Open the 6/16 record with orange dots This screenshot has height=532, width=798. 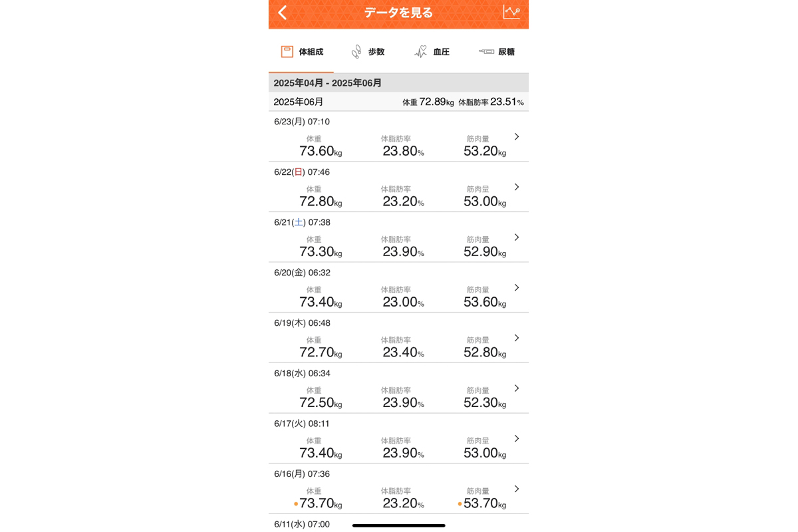coord(516,489)
